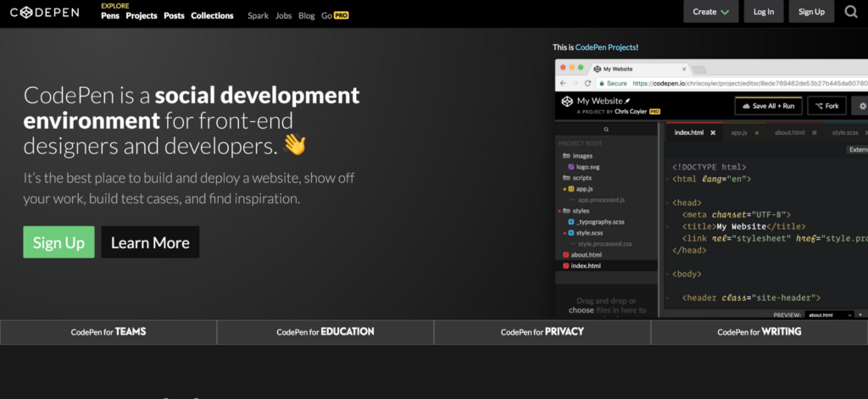Click the Learn More button

tap(150, 242)
